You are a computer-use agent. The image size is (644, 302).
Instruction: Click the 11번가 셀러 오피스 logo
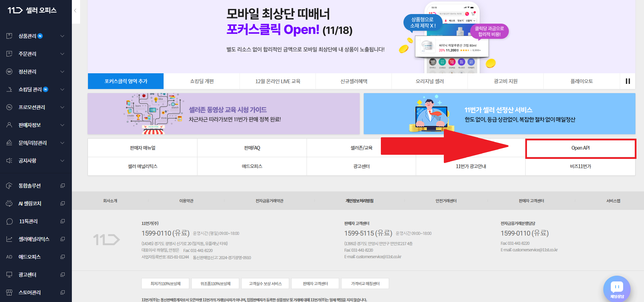[x=32, y=10]
